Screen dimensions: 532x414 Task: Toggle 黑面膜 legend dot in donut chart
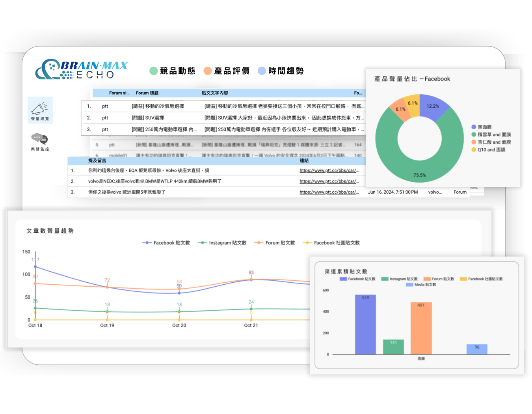click(x=474, y=127)
